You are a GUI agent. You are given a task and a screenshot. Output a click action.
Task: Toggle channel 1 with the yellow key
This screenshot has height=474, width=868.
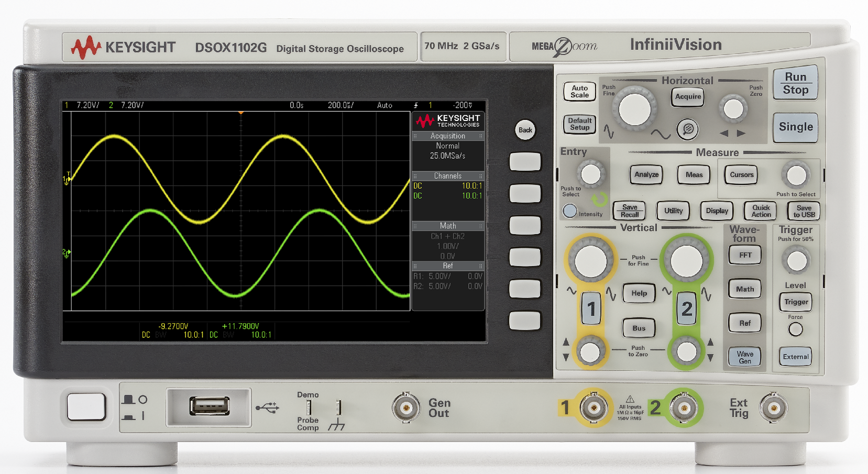tap(591, 309)
